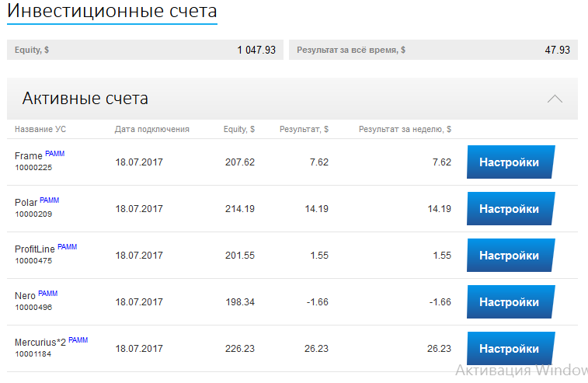Click PAMM badge next to Polar

coord(49,200)
